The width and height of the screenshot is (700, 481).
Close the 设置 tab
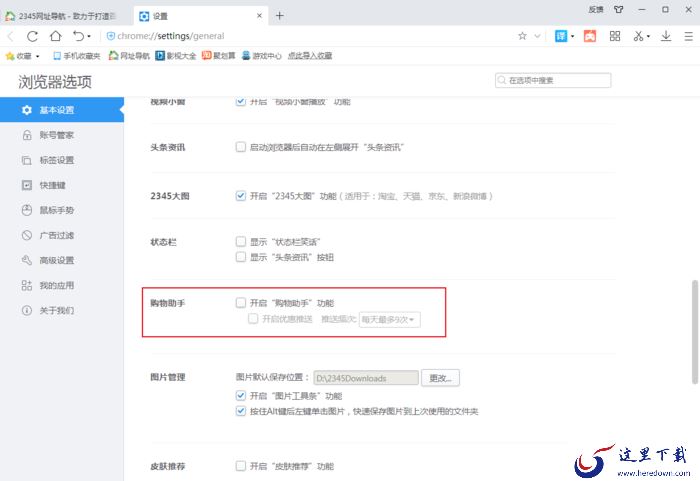259,16
